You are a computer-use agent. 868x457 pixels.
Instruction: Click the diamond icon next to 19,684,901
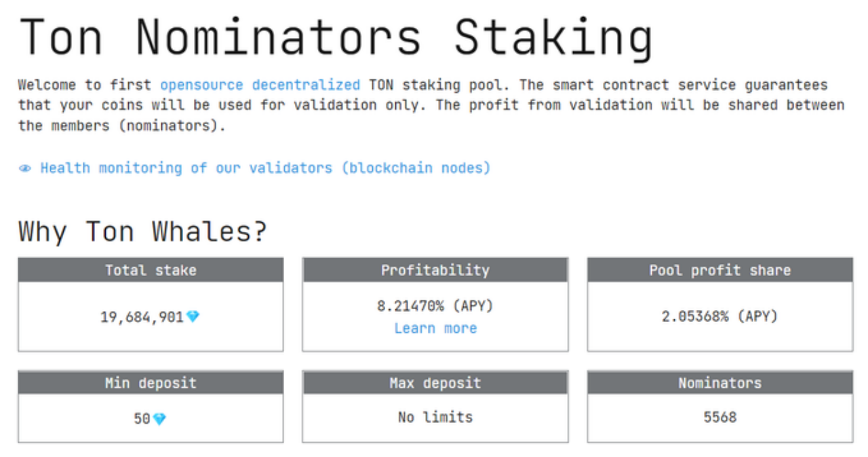pyautogui.click(x=193, y=317)
